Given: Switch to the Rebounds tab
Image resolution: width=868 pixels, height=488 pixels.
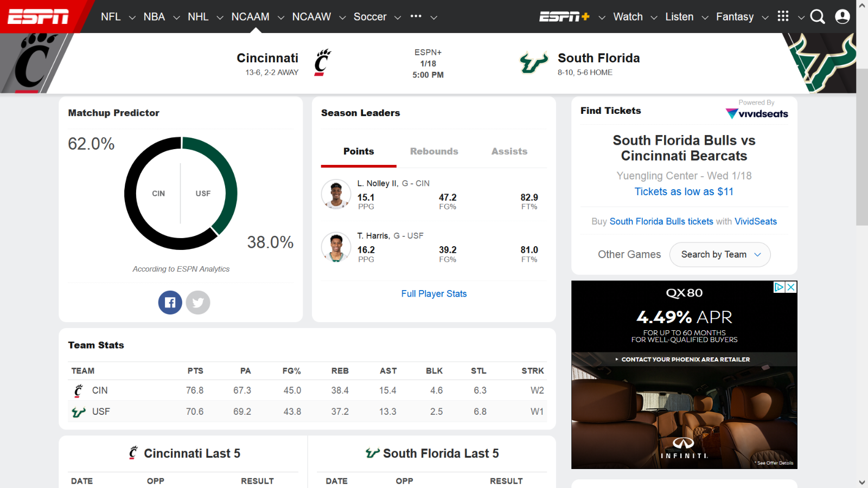Looking at the screenshot, I should point(433,151).
